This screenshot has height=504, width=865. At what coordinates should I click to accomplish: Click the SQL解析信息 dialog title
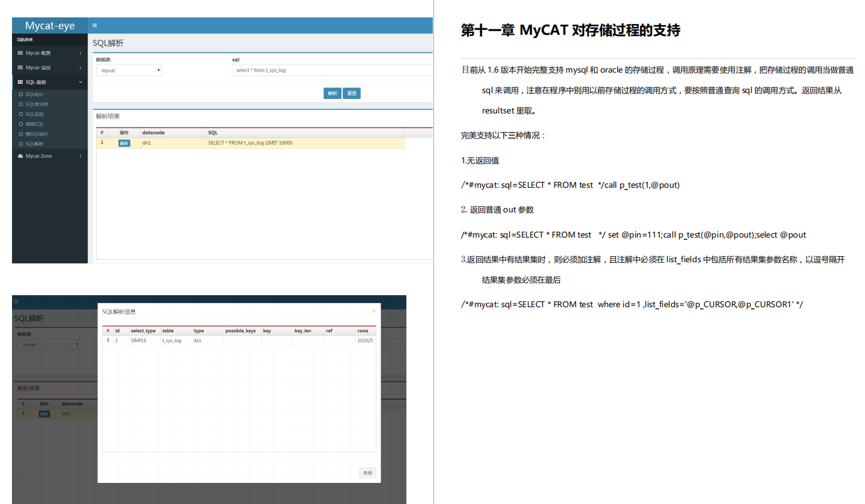click(x=119, y=311)
